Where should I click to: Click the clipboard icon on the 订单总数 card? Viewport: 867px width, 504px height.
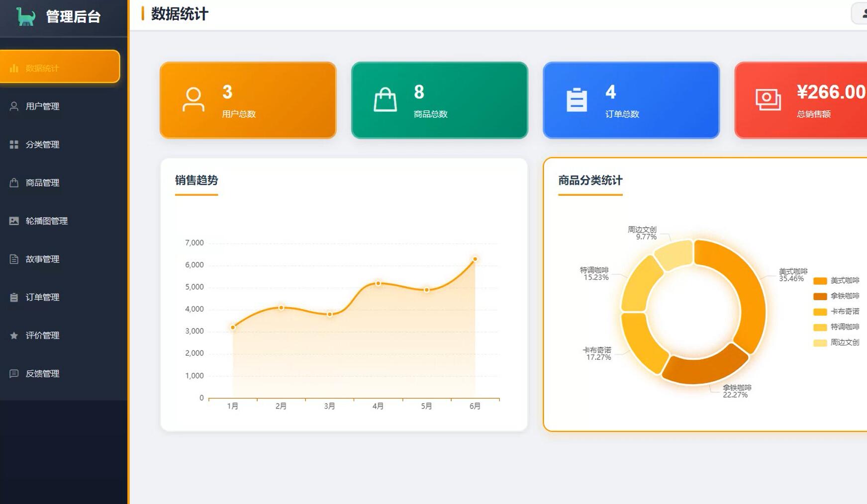577,100
